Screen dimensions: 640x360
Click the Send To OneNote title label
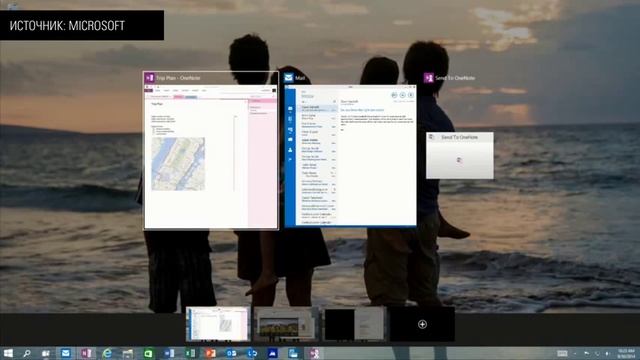pyautogui.click(x=455, y=78)
